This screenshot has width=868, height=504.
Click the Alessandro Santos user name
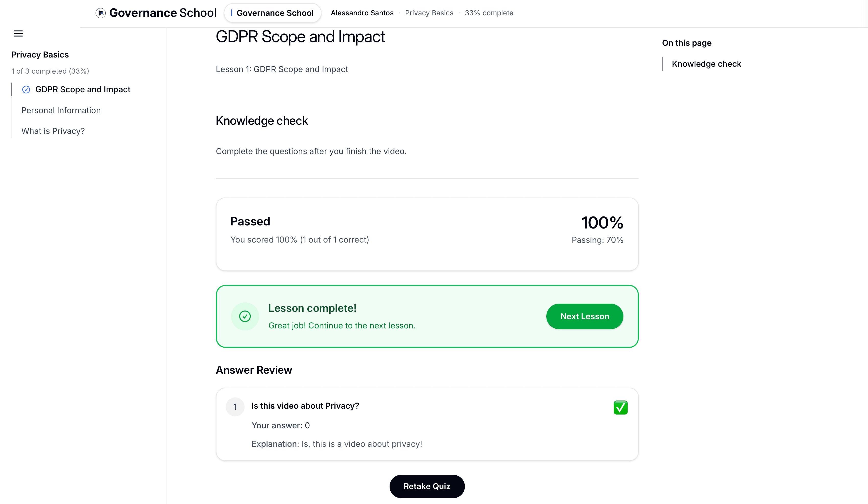(x=362, y=13)
